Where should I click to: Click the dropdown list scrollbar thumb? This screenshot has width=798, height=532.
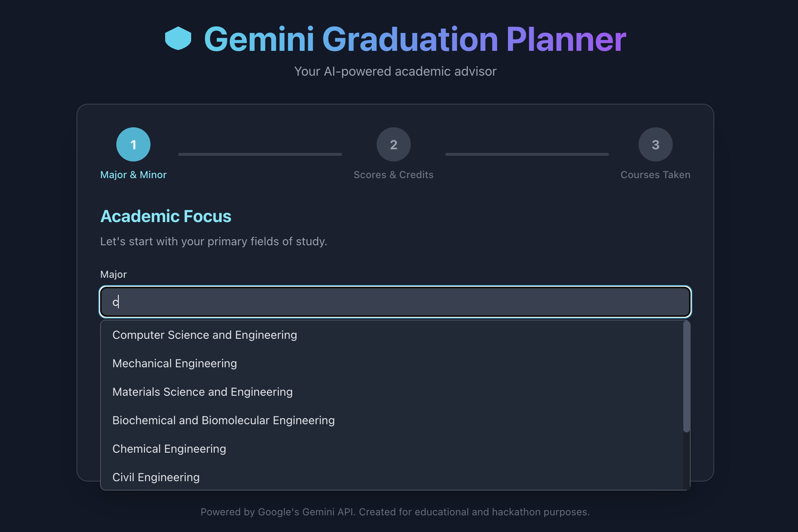(687, 377)
